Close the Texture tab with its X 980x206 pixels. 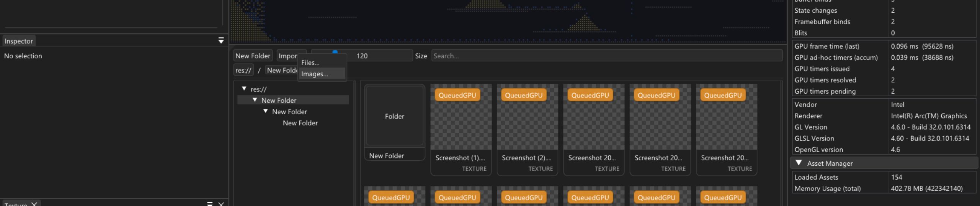click(x=34, y=204)
